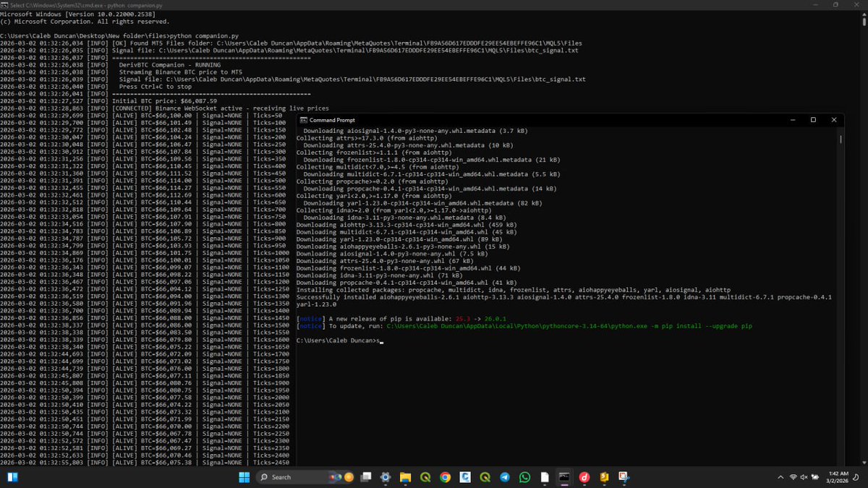The image size is (868, 488).
Task: Open Telegram from the taskbar
Action: pyautogui.click(x=504, y=477)
